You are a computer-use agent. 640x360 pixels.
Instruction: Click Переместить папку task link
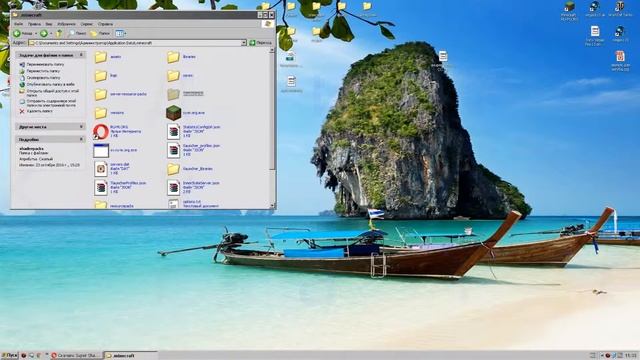pos(43,71)
